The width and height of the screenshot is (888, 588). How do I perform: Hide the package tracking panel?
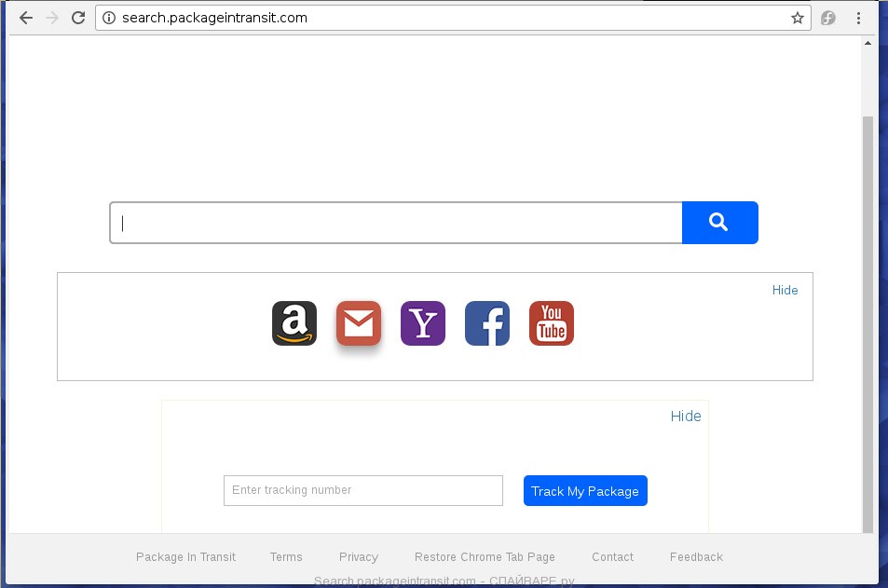[685, 416]
